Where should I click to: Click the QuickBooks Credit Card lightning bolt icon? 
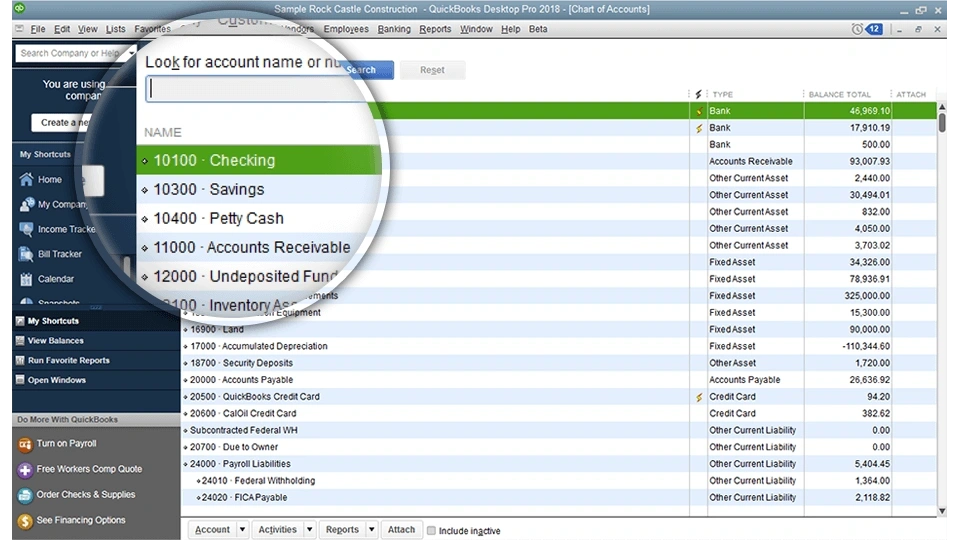(x=699, y=397)
